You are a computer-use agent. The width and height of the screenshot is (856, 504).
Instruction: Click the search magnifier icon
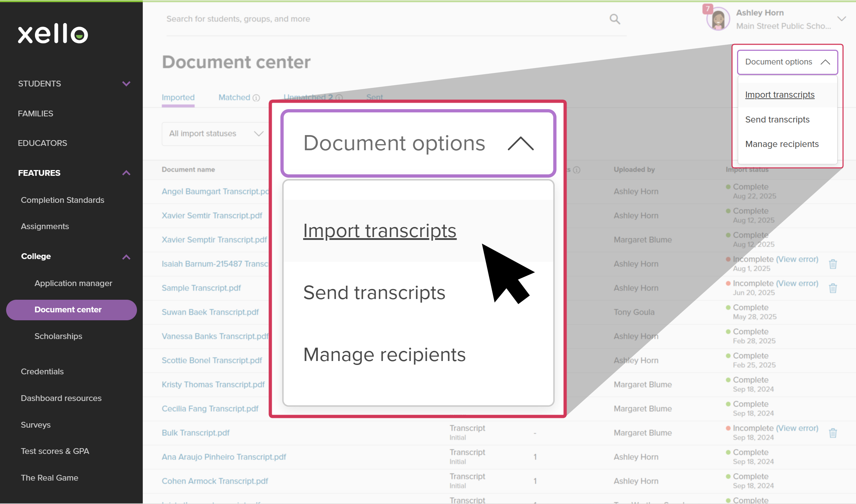(x=615, y=19)
